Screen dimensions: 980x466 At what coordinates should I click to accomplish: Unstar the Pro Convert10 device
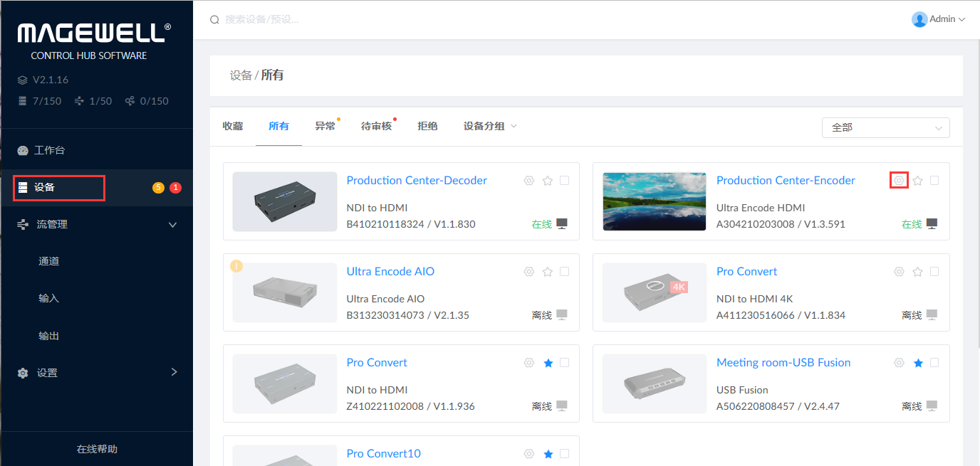click(548, 454)
